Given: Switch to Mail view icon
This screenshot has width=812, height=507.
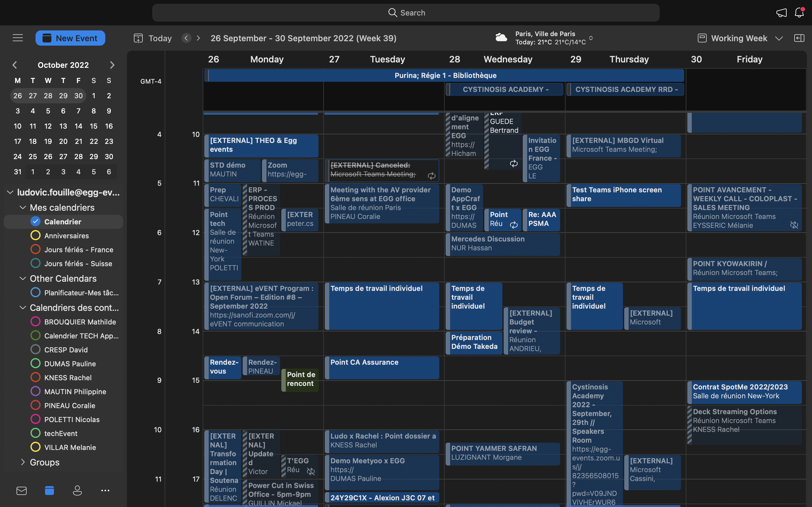Looking at the screenshot, I should pos(22,491).
